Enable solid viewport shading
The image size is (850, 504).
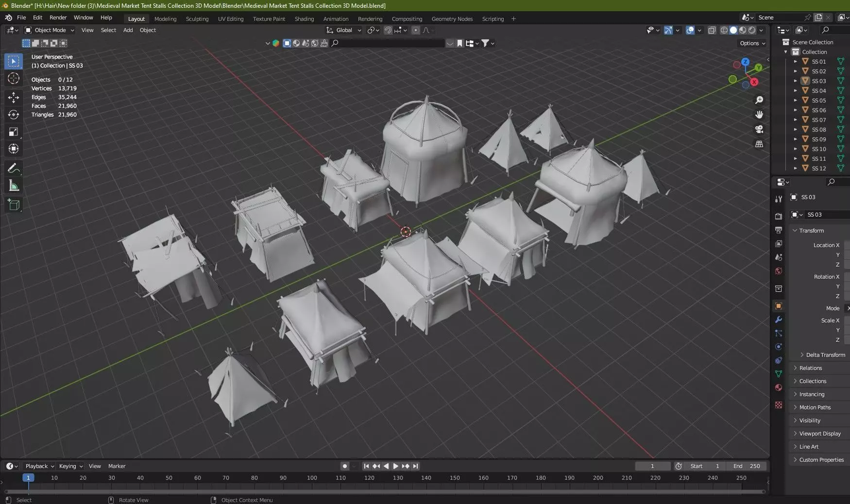coord(733,30)
